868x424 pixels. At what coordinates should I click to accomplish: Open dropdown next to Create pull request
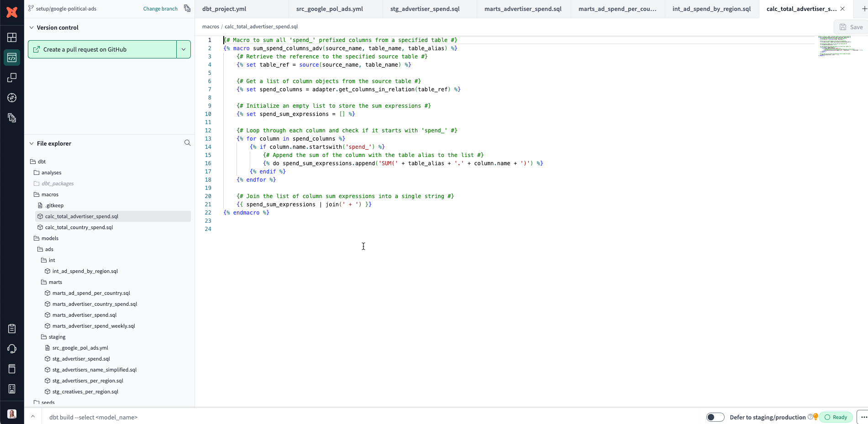[x=184, y=49]
